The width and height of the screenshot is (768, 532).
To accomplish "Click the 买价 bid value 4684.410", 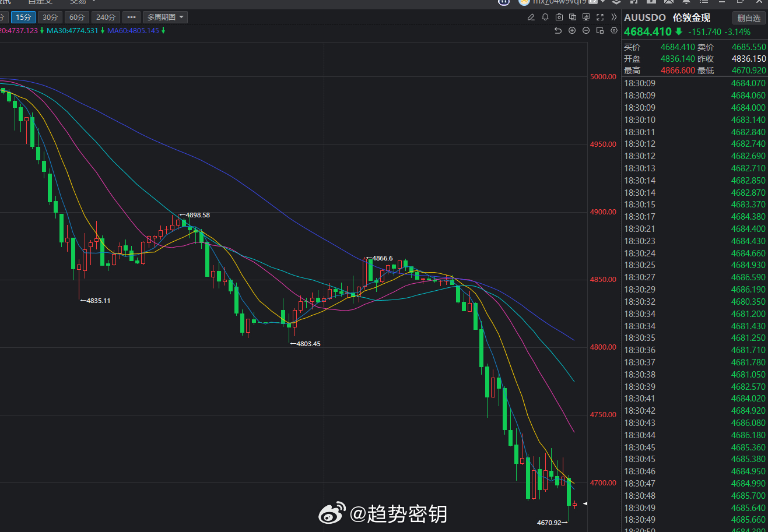I will [678, 47].
